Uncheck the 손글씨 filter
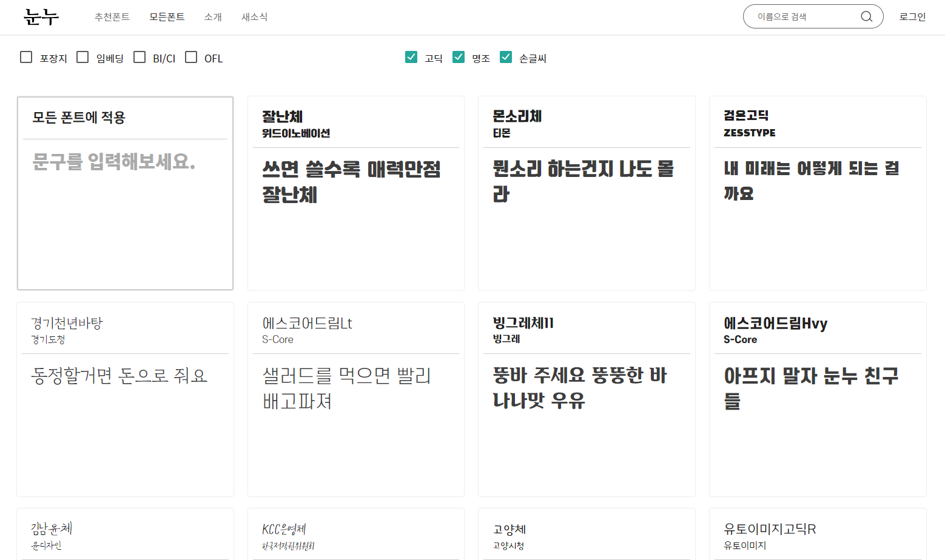 [506, 57]
